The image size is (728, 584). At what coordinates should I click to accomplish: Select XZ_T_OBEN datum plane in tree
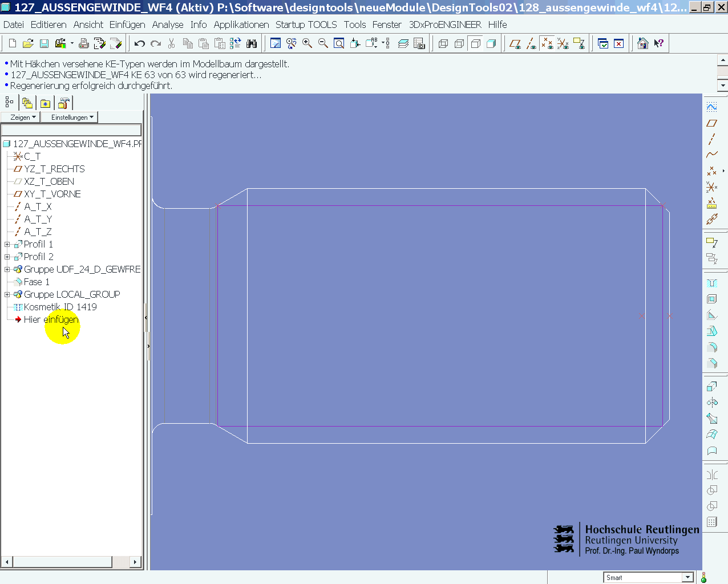[x=49, y=181]
